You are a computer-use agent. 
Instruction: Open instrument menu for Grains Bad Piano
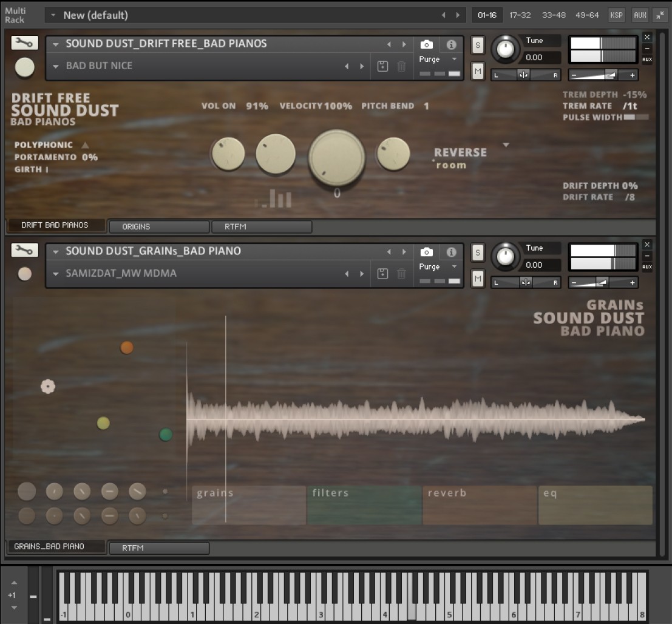(55, 251)
